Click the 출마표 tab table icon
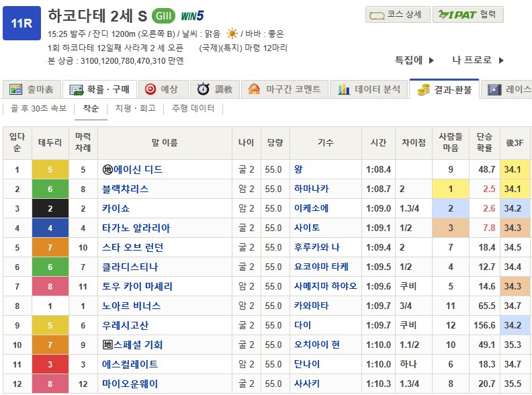Viewport: 532px width, 395px height. (15, 89)
